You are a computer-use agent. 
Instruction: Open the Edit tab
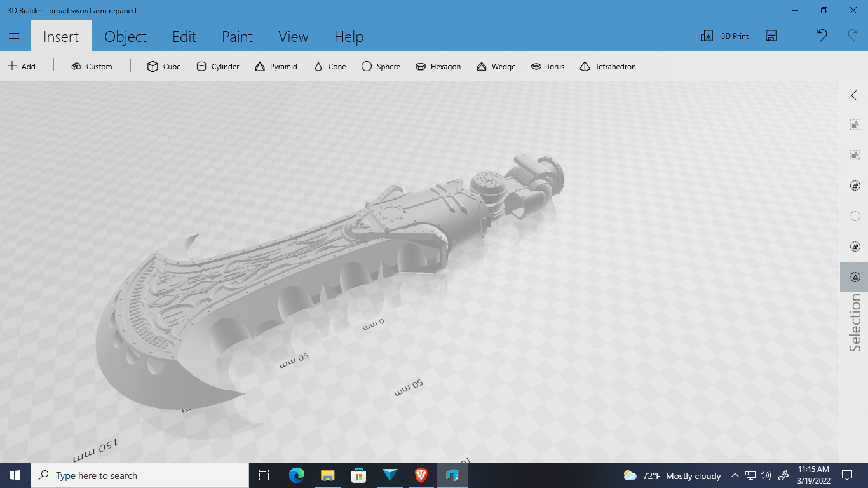point(184,37)
